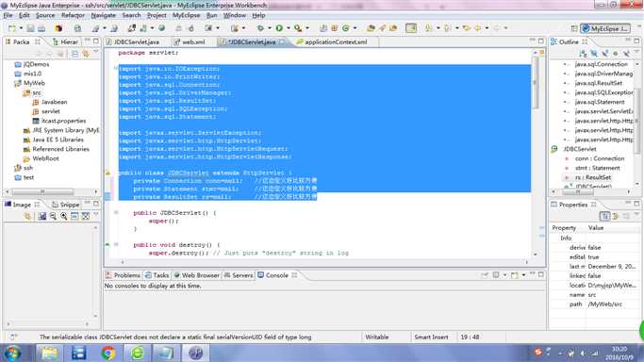Click the globe web browser toolbar icon
The width and height of the screenshot is (644, 362).
[162, 28]
